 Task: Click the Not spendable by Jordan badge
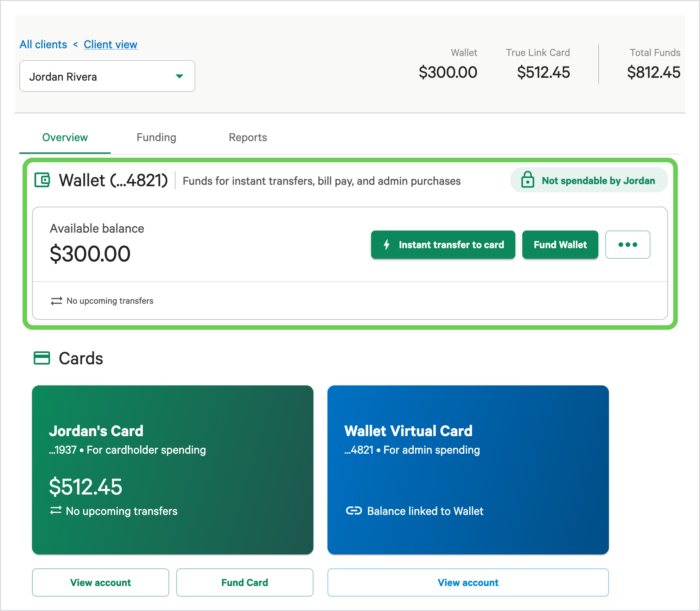click(x=589, y=180)
